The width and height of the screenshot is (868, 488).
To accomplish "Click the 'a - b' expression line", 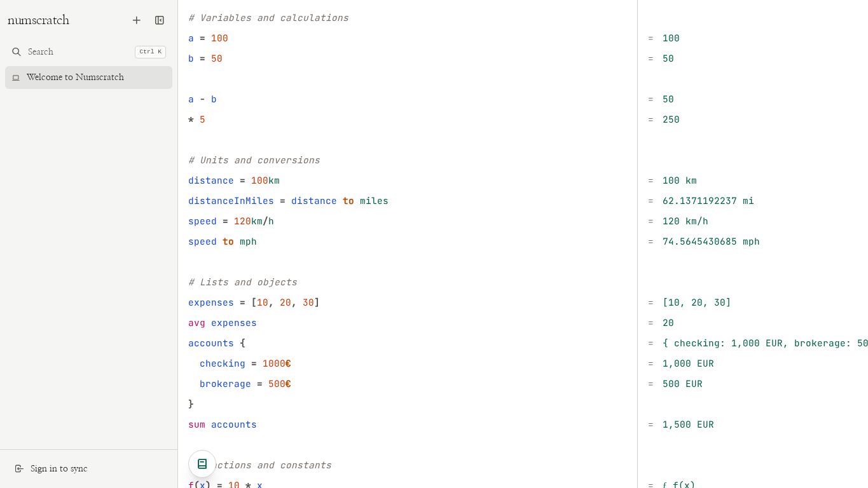I will click(202, 99).
